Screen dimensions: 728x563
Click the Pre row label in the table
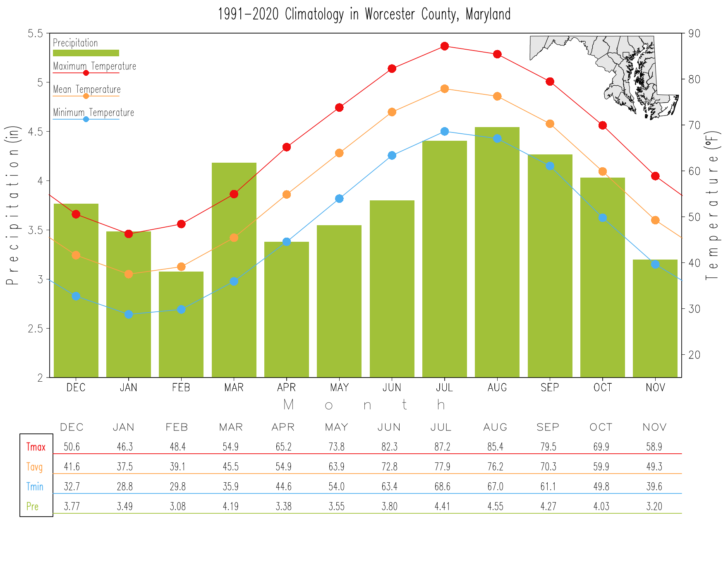[x=32, y=506]
